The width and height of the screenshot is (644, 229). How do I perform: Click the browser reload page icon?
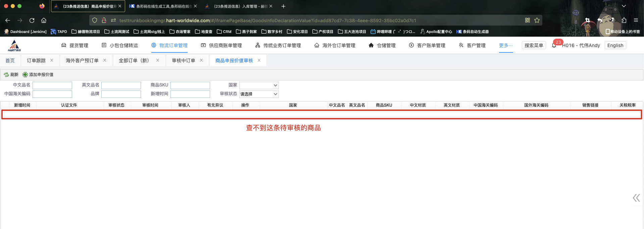click(x=32, y=21)
